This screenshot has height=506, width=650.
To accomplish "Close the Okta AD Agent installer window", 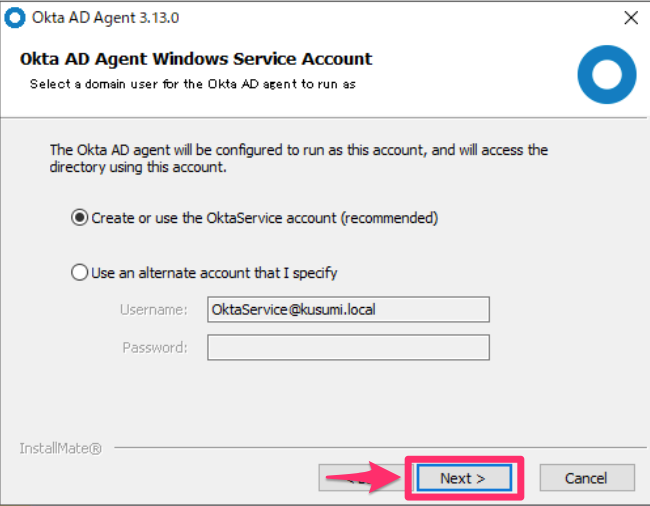I will (x=630, y=17).
